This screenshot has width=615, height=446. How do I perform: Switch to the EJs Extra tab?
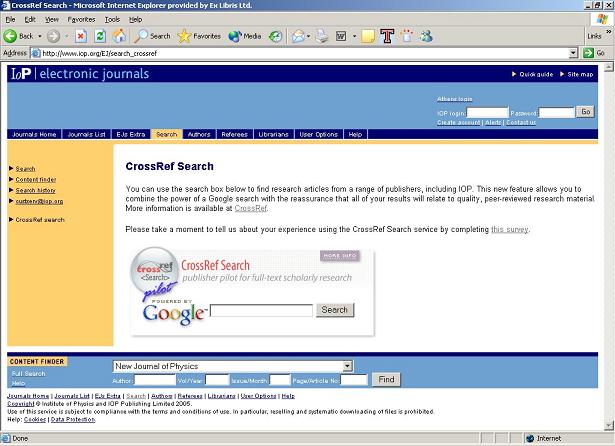pos(131,134)
